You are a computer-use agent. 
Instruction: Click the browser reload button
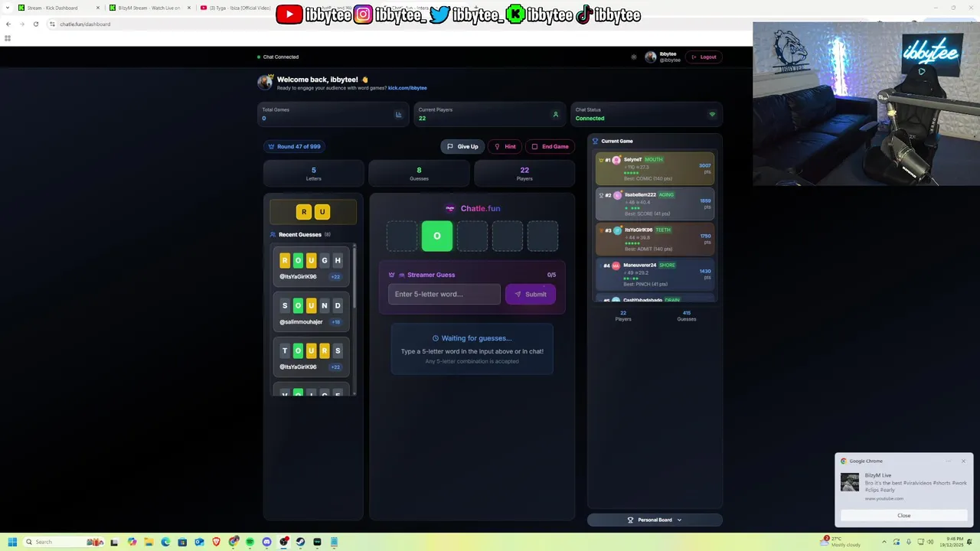(35, 24)
